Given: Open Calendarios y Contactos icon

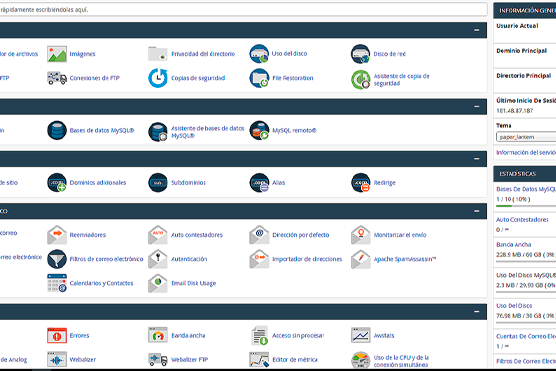Looking at the screenshot, I should click(x=57, y=283).
